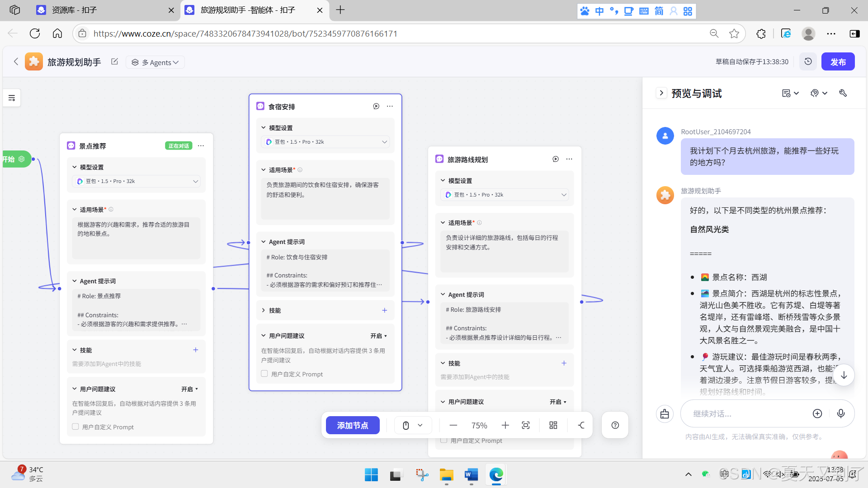Viewport: 868px width, 488px height.
Task: Expand the 技能 section in 食宿安排
Action: click(264, 310)
